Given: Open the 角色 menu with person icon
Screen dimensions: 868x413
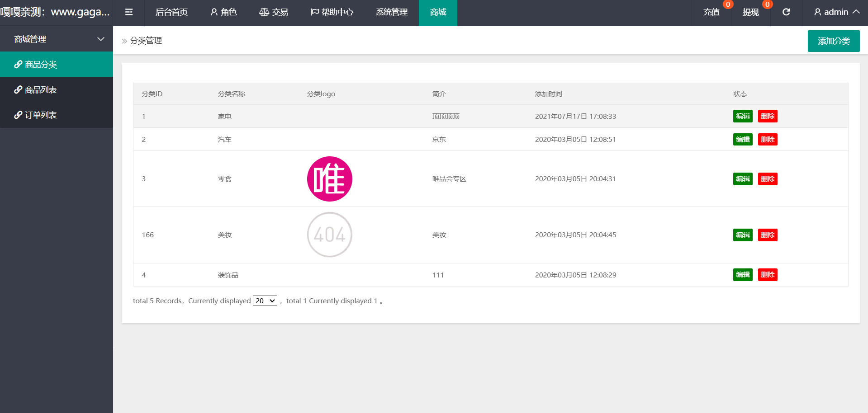Looking at the screenshot, I should point(223,12).
